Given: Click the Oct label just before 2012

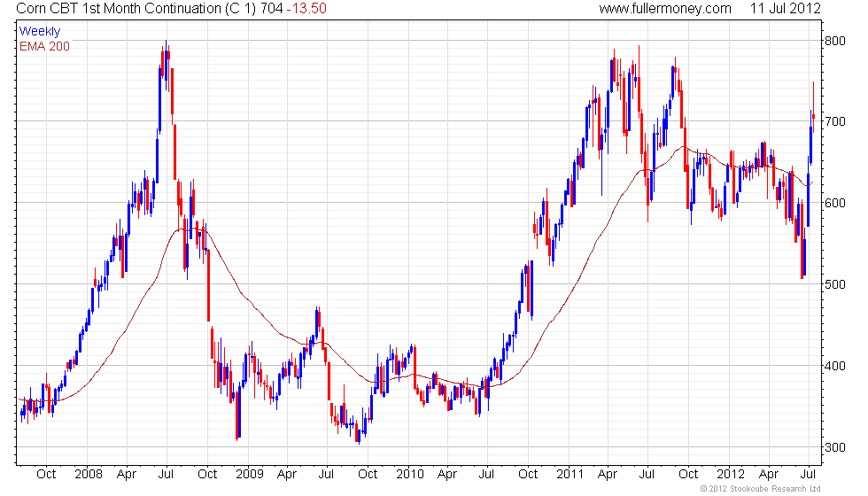Looking at the screenshot, I should (688, 475).
